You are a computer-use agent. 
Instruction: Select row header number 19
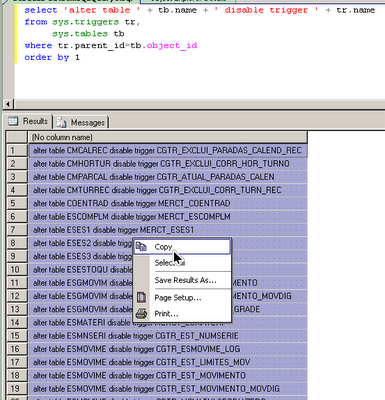(x=17, y=388)
